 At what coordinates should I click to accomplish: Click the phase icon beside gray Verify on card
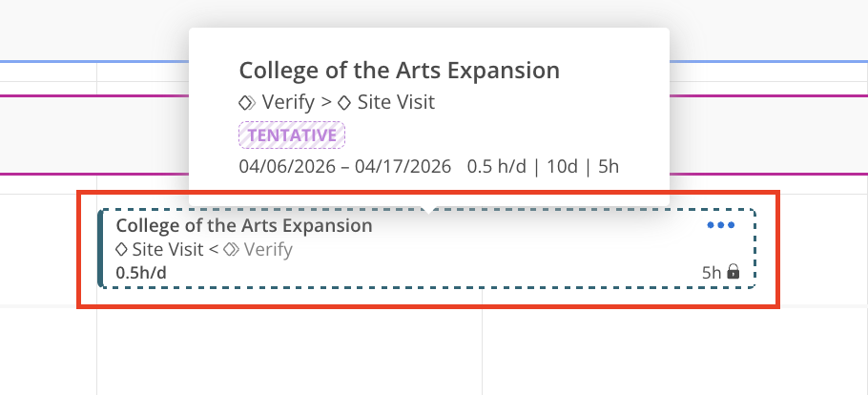[230, 250]
